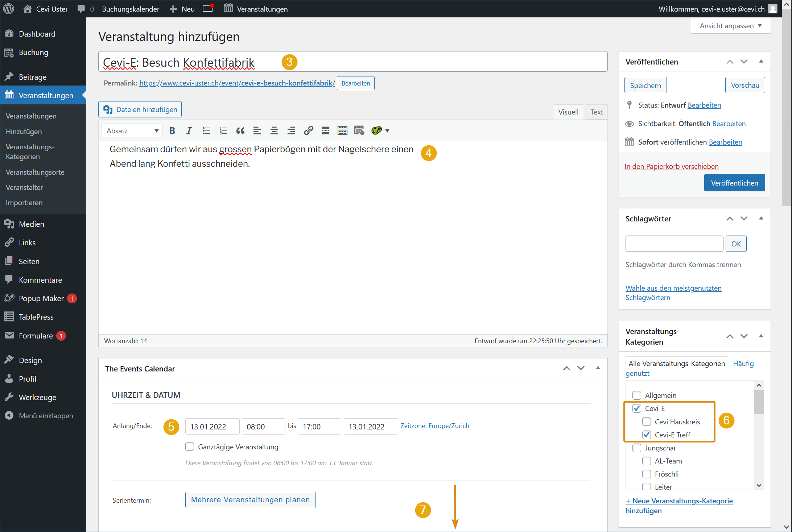Focus the Schlagwörter text input field

click(x=674, y=244)
